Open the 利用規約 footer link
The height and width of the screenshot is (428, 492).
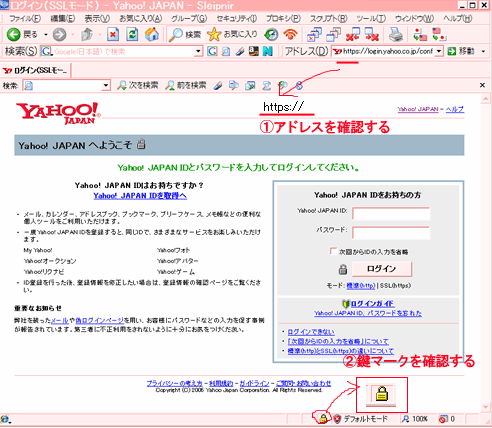click(221, 383)
